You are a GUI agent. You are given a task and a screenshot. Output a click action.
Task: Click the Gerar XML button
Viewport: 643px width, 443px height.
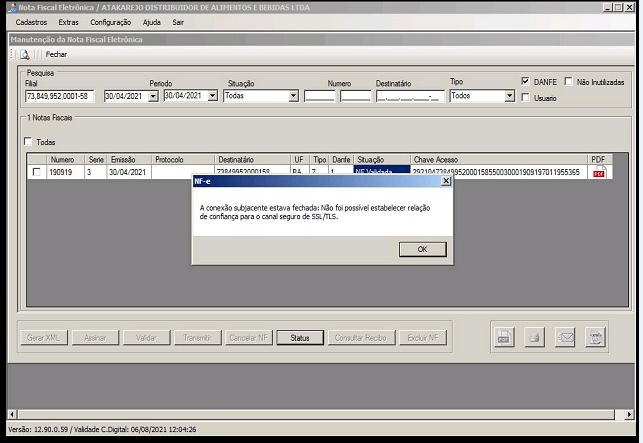coord(44,338)
